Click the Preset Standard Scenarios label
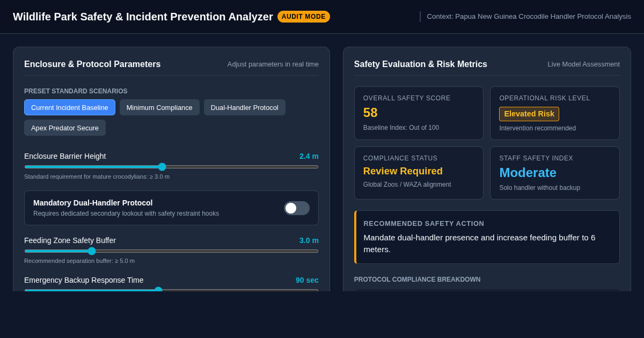The image size is (644, 338). point(76,91)
